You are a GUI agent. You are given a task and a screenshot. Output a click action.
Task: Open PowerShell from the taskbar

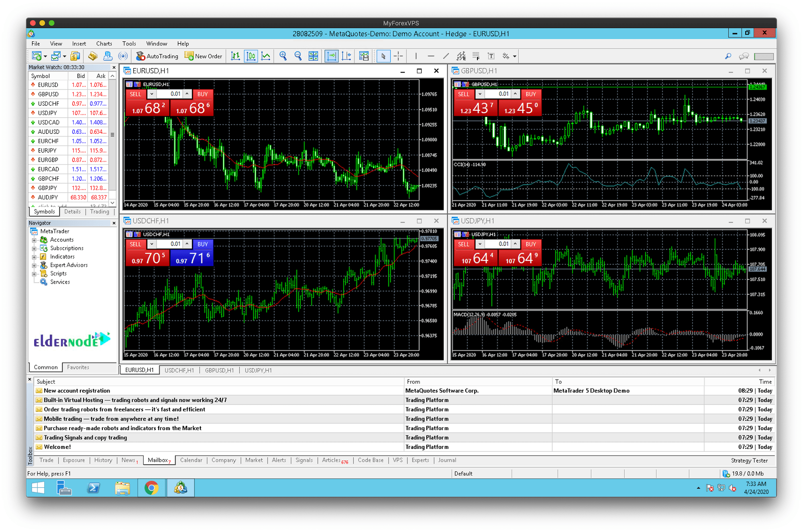(x=94, y=488)
